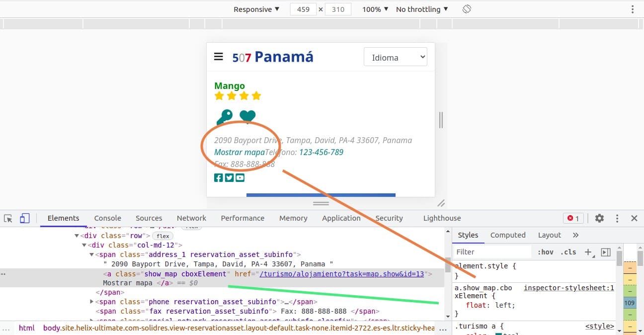Open the No throttling dropdown
Viewport: 644px width, 335px height.
(x=422, y=9)
